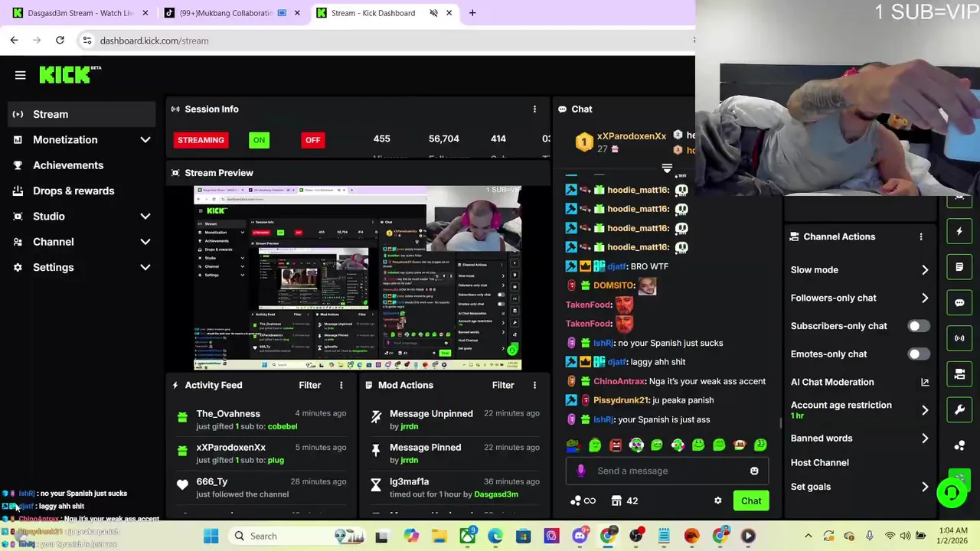This screenshot has width=980, height=551.
Task: Click the chat bubble icon in right rail
Action: (959, 302)
